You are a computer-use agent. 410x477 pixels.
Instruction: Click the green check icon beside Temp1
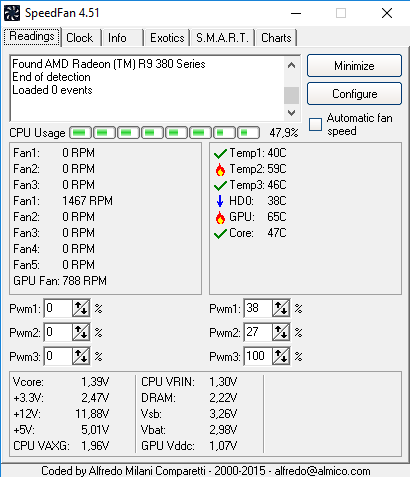click(220, 154)
